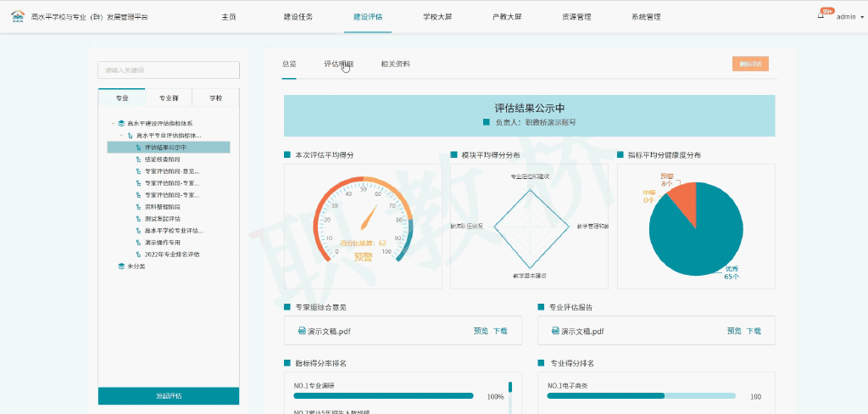This screenshot has width=868, height=414.
Task: Click the NO.1专业调研 progress bar
Action: pyautogui.click(x=384, y=395)
